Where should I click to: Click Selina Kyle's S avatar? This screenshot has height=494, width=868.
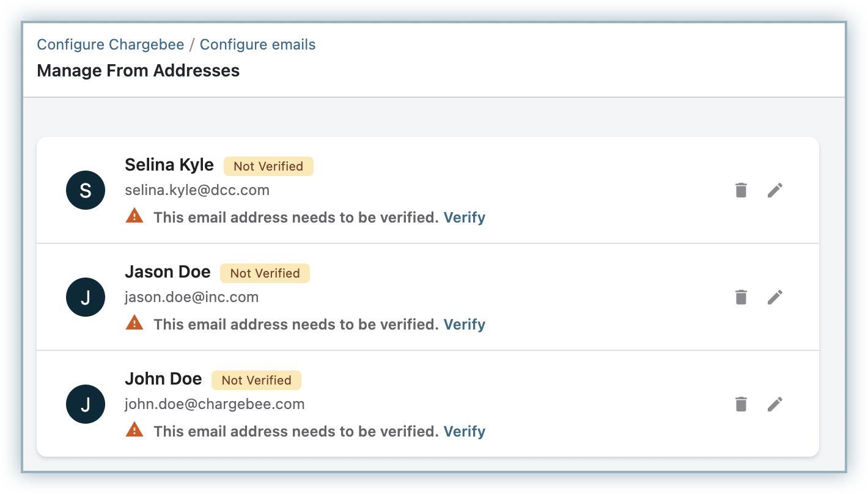tap(86, 191)
